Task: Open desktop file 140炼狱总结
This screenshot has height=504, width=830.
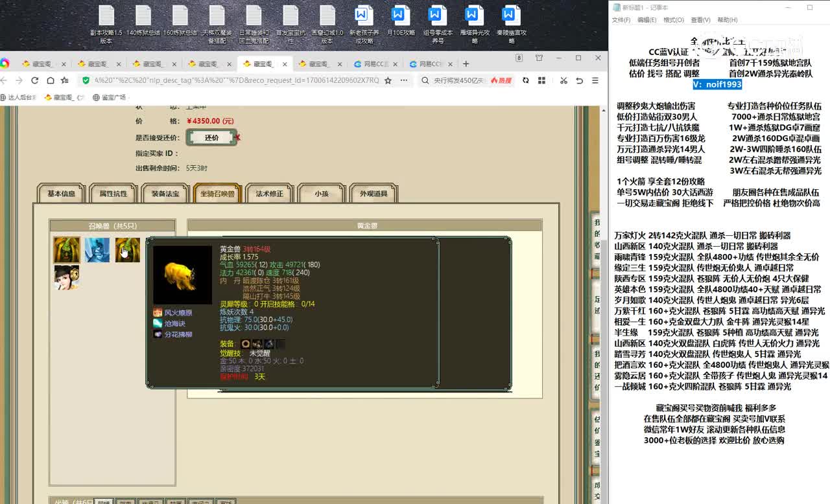Action: [x=143, y=21]
